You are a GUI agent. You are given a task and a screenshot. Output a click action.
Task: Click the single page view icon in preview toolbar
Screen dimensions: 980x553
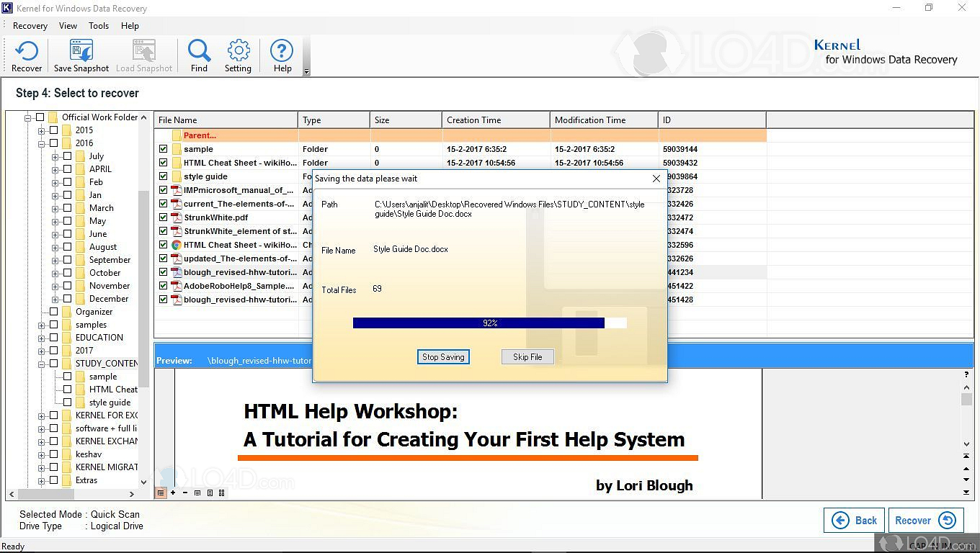click(x=210, y=493)
